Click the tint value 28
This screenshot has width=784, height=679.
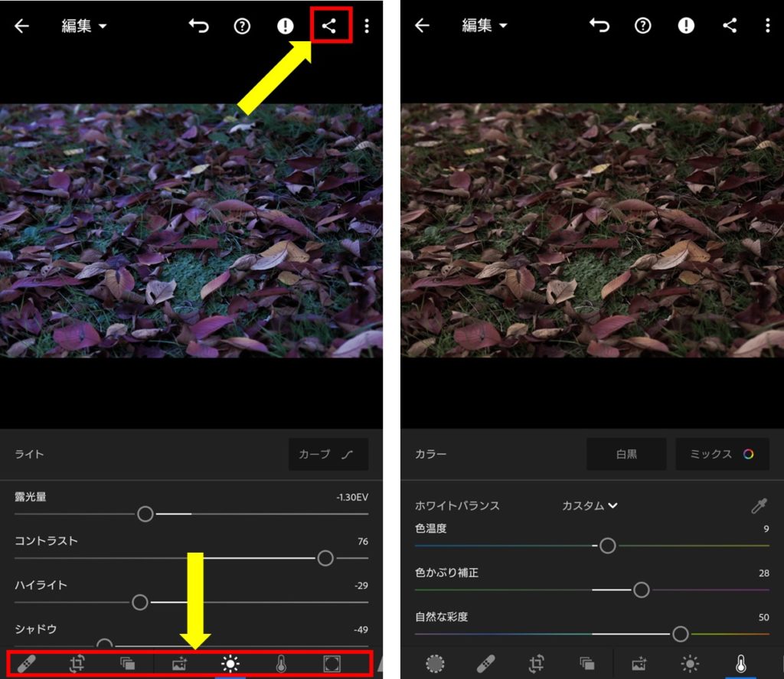point(764,573)
